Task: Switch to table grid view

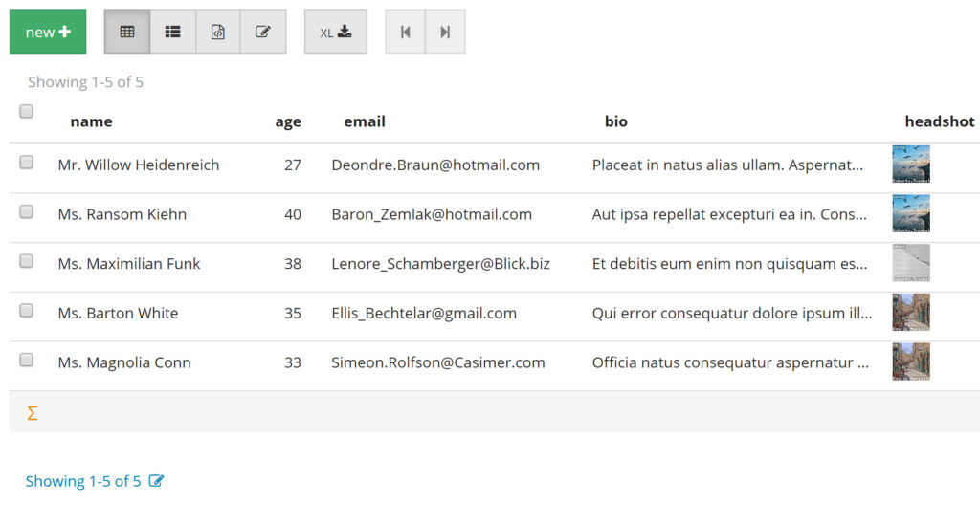Action: (x=127, y=32)
